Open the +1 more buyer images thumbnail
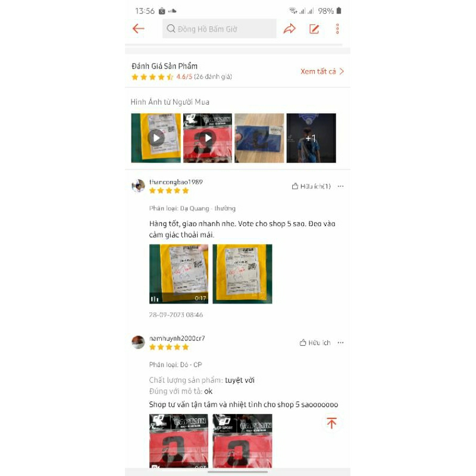The height and width of the screenshot is (476, 476). [311, 138]
